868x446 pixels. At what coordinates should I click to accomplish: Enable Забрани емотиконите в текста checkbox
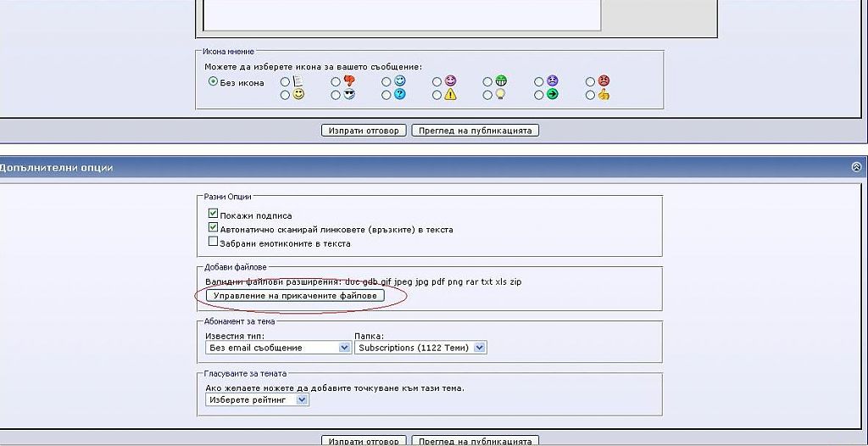(x=213, y=242)
